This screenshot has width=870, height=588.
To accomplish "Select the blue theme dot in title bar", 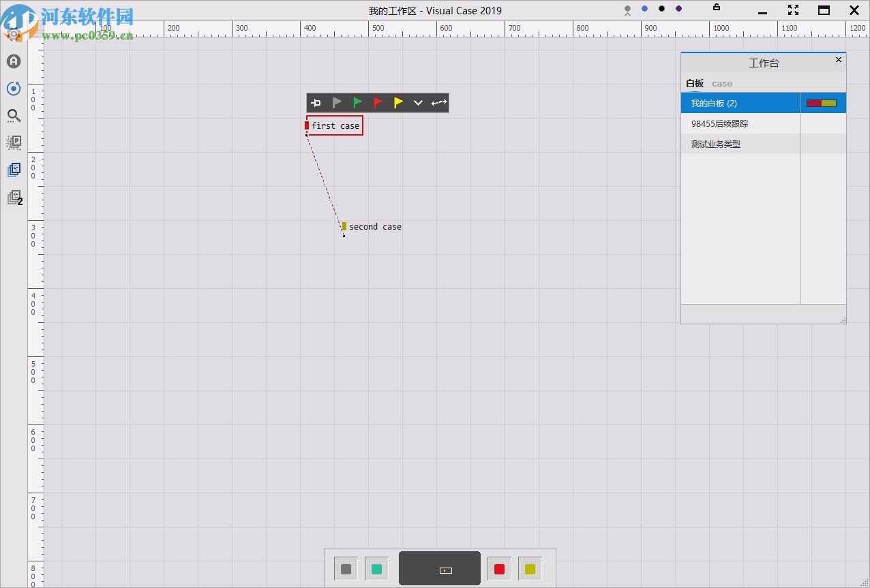I will (644, 9).
